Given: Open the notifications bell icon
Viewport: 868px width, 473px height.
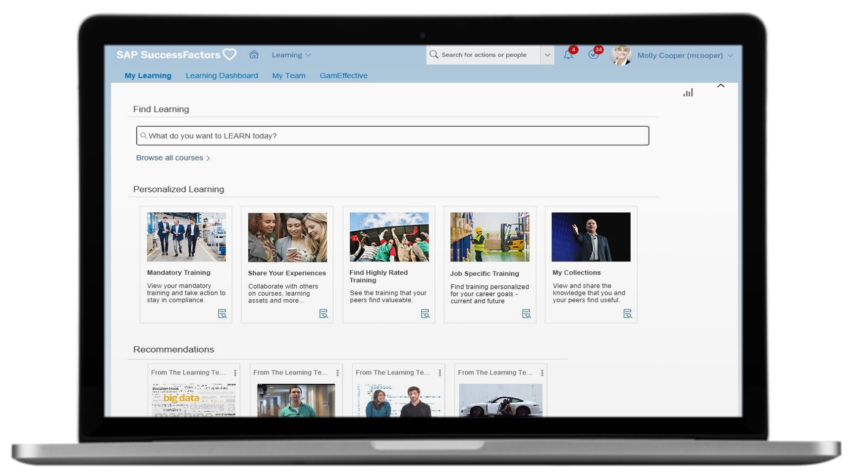Looking at the screenshot, I should pos(568,55).
